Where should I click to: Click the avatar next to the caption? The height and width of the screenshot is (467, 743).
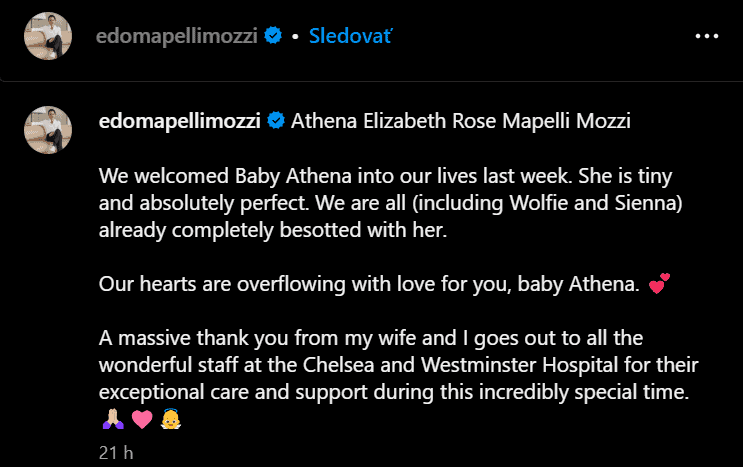click(x=48, y=130)
